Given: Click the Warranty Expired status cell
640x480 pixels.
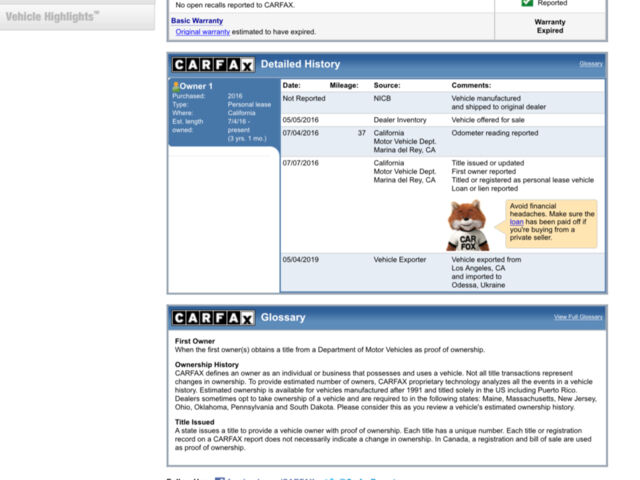Looking at the screenshot, I should pos(550,26).
